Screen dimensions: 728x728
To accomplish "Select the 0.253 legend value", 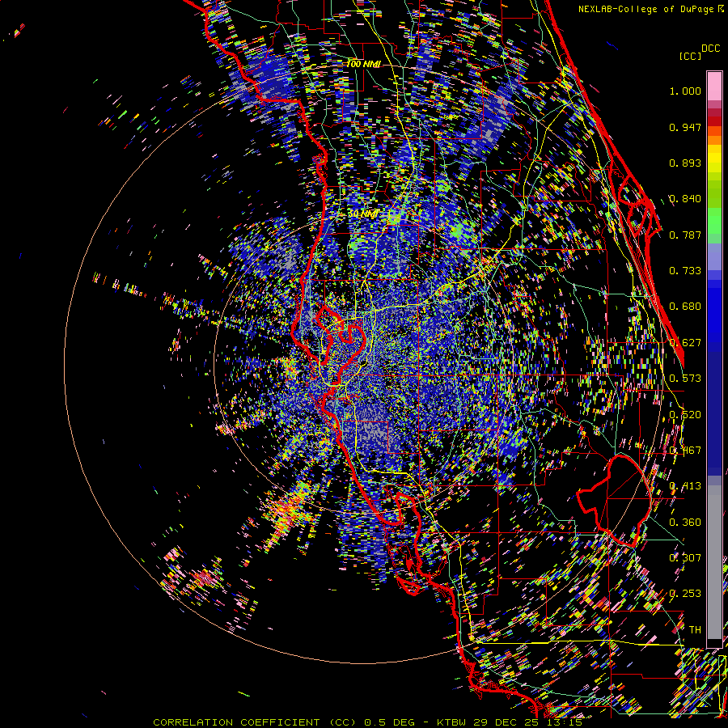I will point(685,594).
